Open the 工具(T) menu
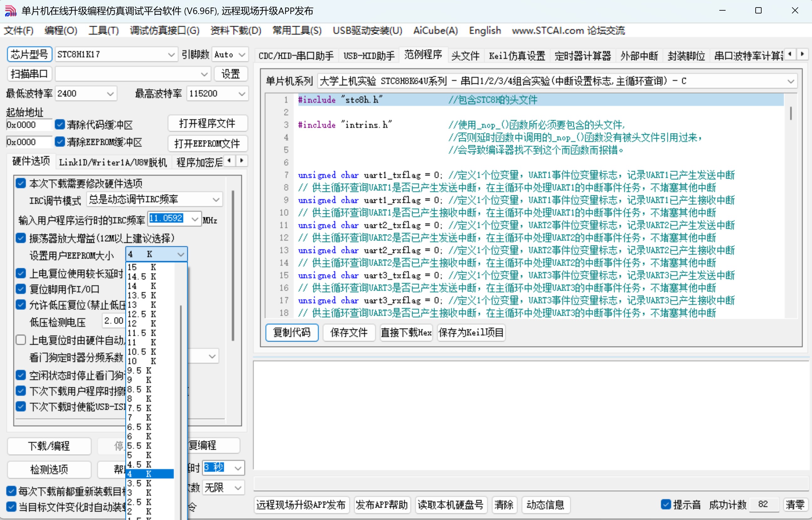This screenshot has width=812, height=520. coord(103,30)
